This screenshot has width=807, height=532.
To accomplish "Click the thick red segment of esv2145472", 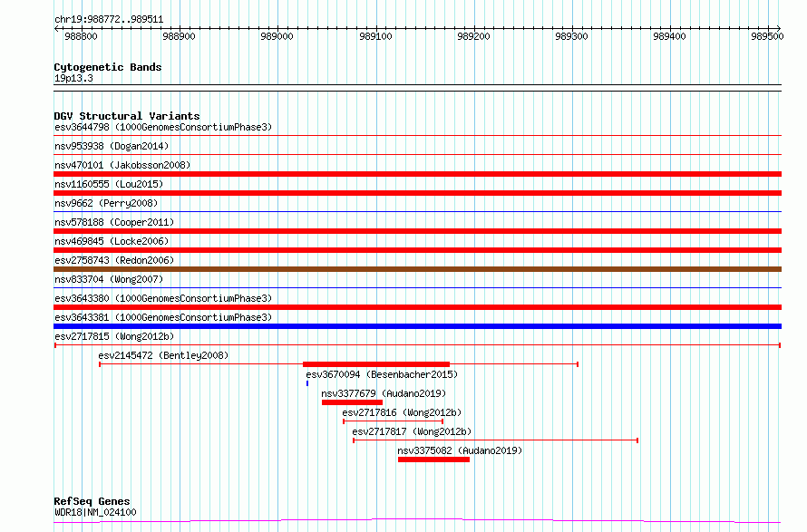I will click(376, 364).
